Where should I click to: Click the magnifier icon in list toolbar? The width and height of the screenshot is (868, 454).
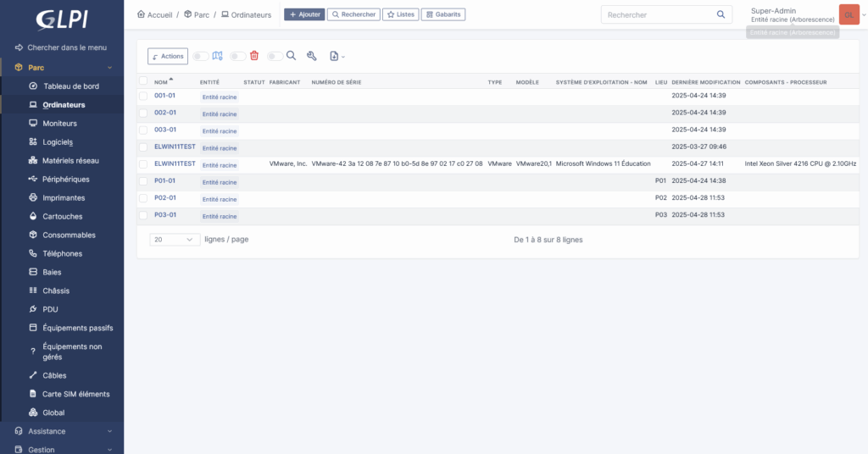pos(291,56)
